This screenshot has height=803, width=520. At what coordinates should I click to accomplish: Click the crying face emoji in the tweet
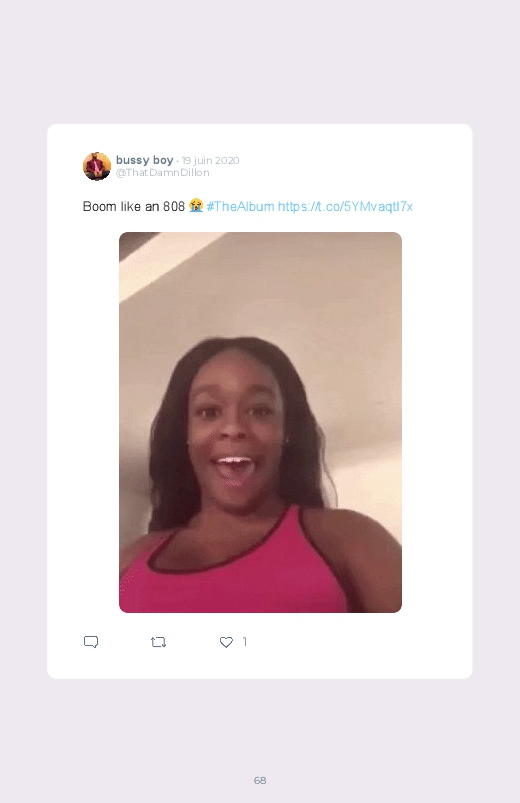coord(196,206)
